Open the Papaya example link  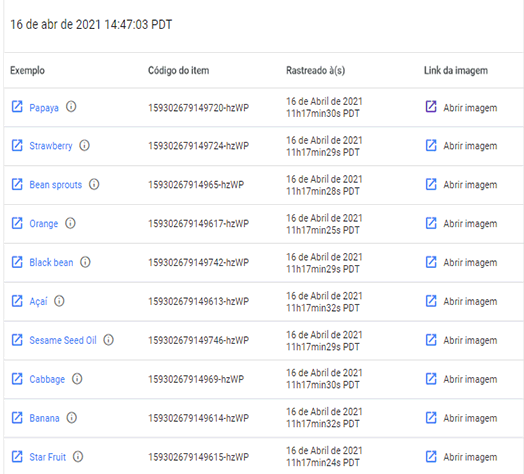[44, 108]
